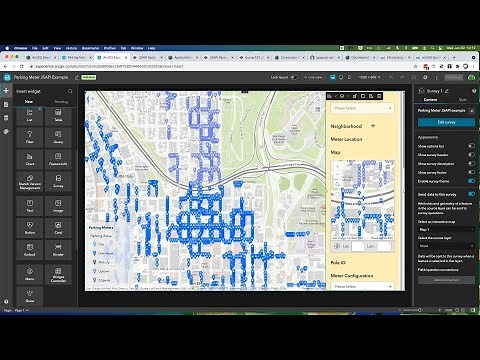Click the disabled field connections button
The height and width of the screenshot is (360, 480).
446,280
